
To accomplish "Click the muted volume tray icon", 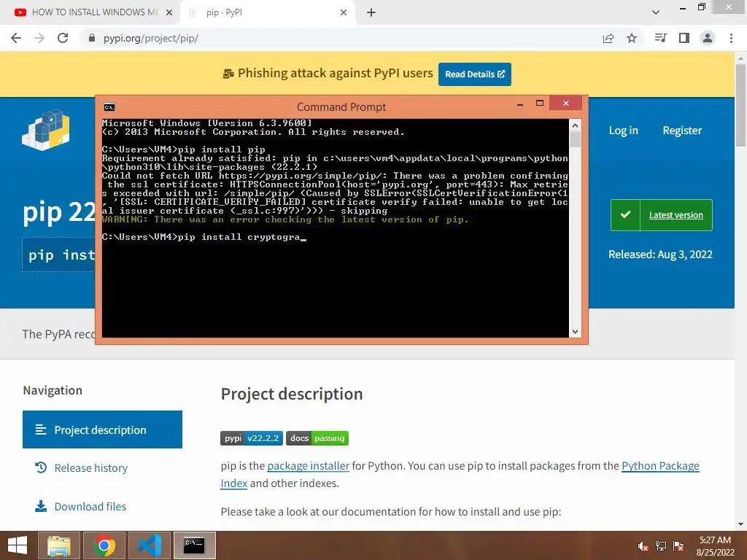I will pos(643,546).
